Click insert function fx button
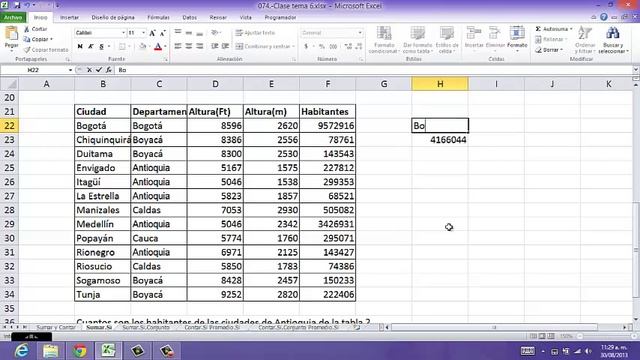The image size is (640, 360). tap(109, 70)
